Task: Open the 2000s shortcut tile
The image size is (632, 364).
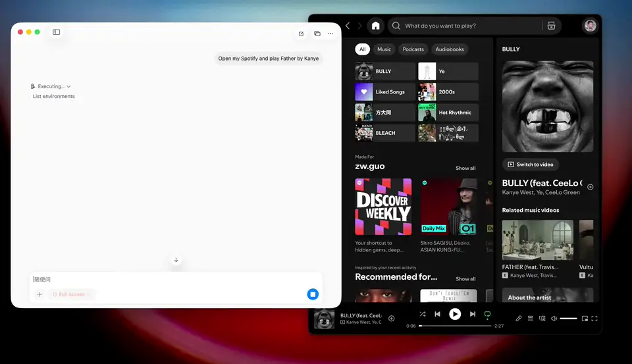Action: click(448, 92)
